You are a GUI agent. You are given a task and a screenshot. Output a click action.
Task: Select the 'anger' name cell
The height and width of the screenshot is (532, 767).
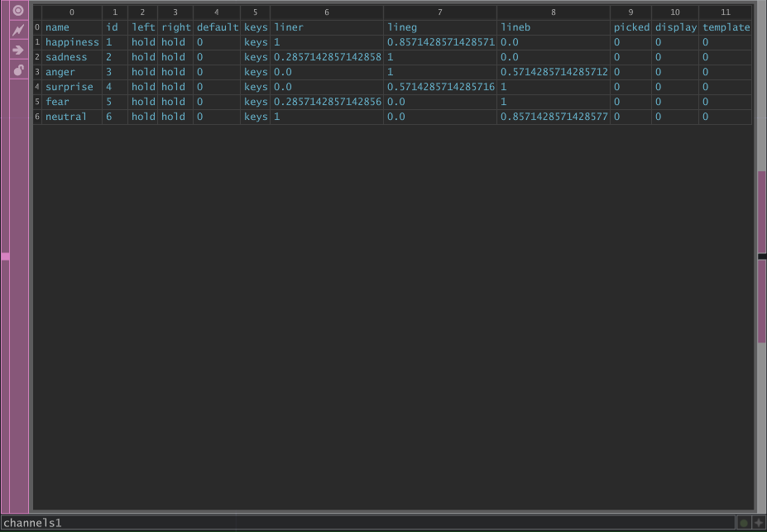[72, 72]
